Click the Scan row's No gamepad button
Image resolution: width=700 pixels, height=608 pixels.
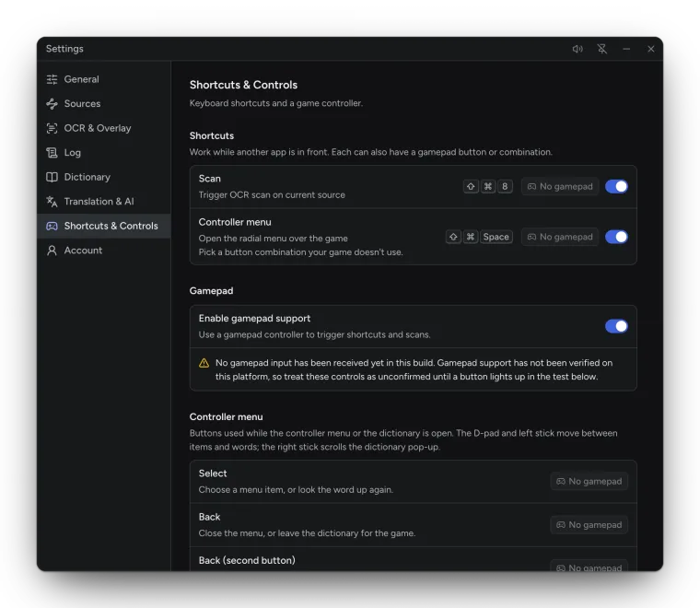[x=560, y=187]
